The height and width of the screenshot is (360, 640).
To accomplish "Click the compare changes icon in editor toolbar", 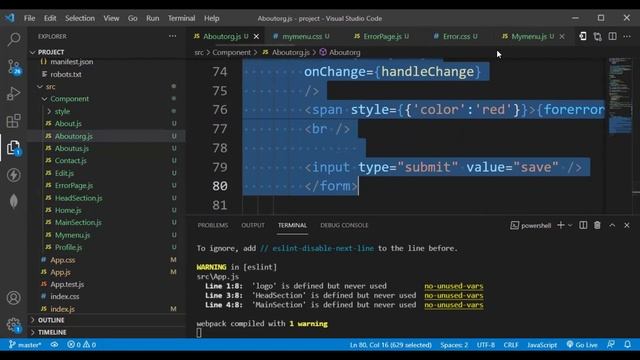I will pos(598,36).
